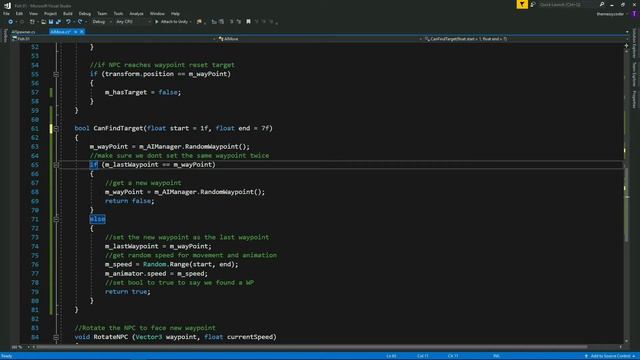This screenshot has width=640, height=360.
Task: Switch to the AISpawner.cs tab
Action: click(x=23, y=32)
